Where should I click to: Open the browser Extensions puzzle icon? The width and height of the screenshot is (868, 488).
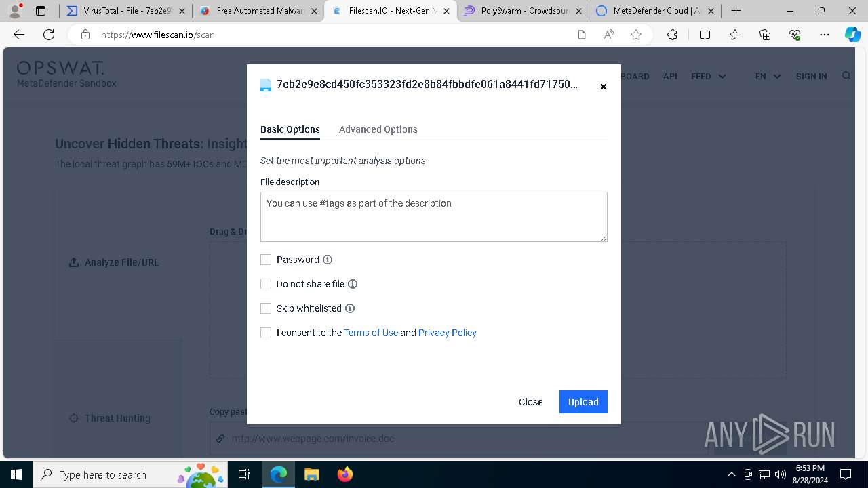(672, 35)
